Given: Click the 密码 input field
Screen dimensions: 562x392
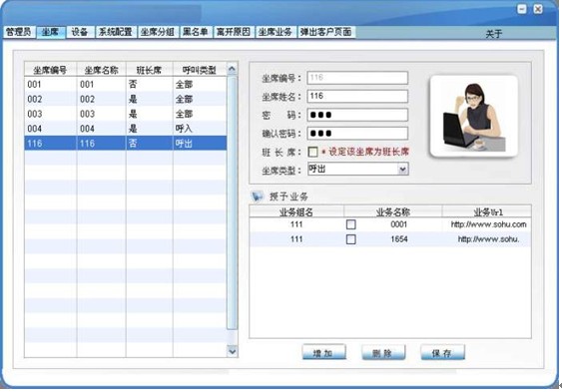Looking at the screenshot, I should click(x=357, y=115).
